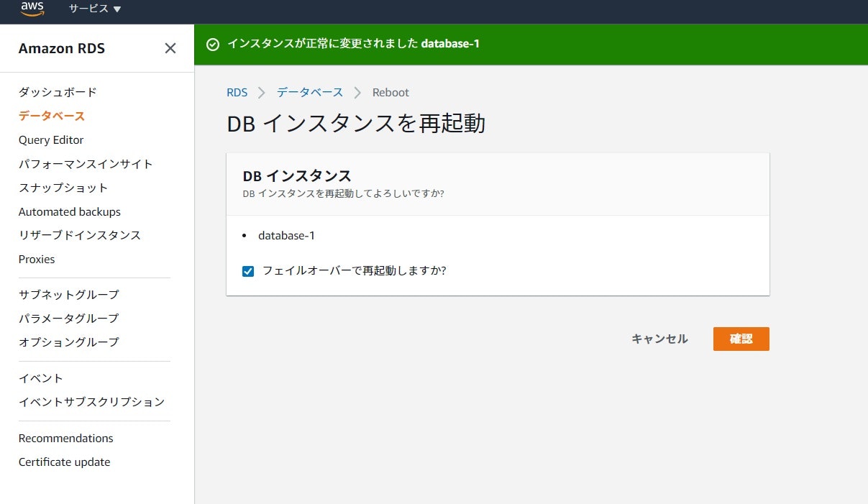The image size is (868, 504).
Task: Navigate to リザーブドインスタンス
Action: coord(80,235)
